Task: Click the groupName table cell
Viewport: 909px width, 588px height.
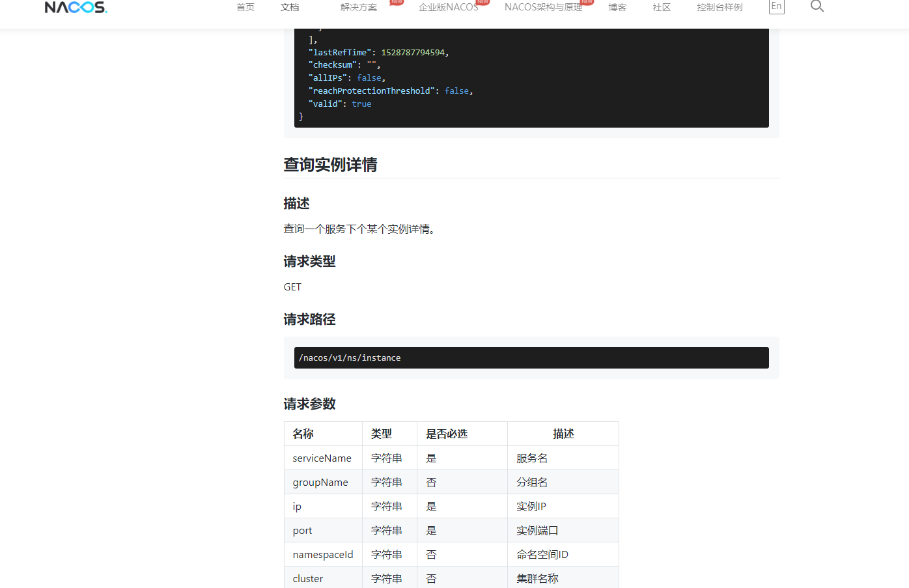Action: click(323, 482)
